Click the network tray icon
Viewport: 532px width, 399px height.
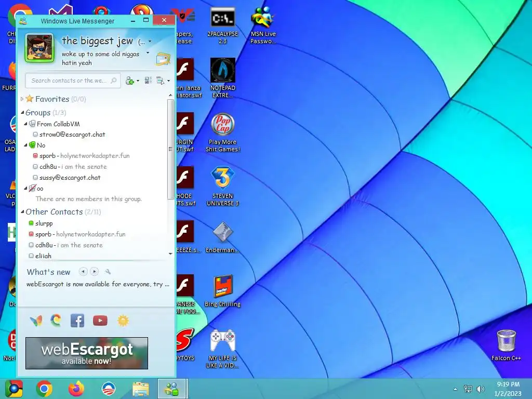pos(468,389)
